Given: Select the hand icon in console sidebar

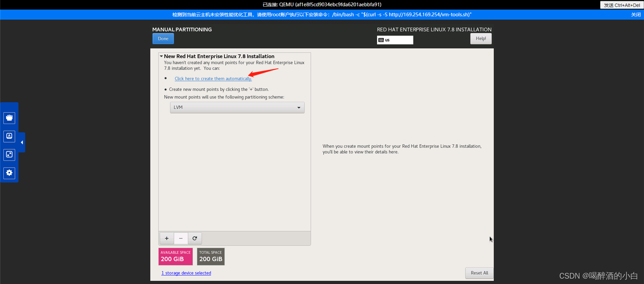Looking at the screenshot, I should point(9,118).
